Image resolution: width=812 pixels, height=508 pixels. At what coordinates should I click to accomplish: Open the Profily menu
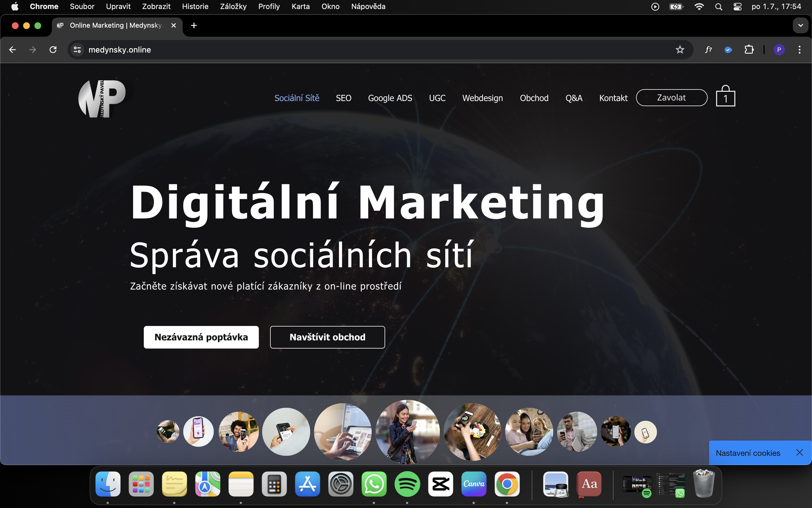(x=269, y=7)
